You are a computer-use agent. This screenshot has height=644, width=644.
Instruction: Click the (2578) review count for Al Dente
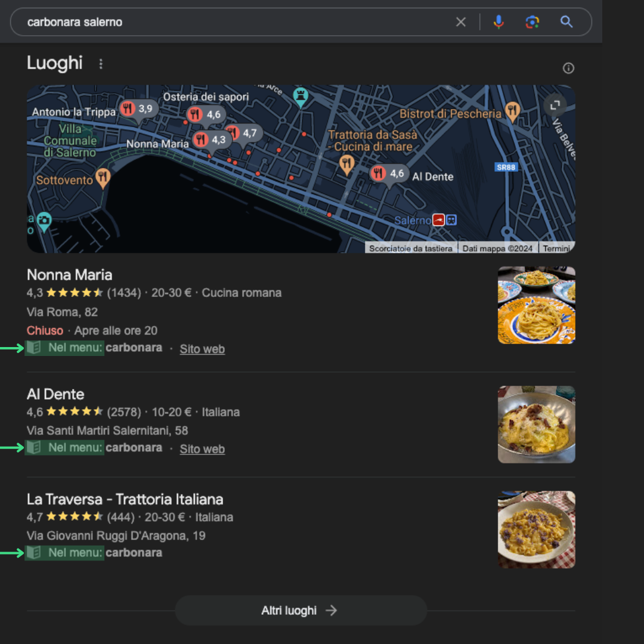pos(123,412)
